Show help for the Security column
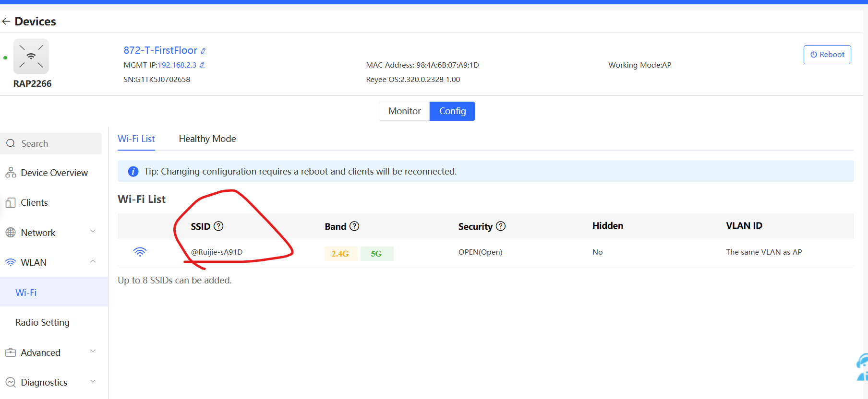 coord(501,226)
